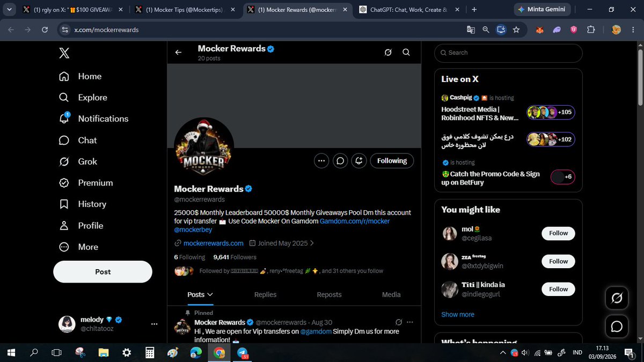The width and height of the screenshot is (644, 362).
Task: Click the X Search input field
Action: click(x=508, y=53)
